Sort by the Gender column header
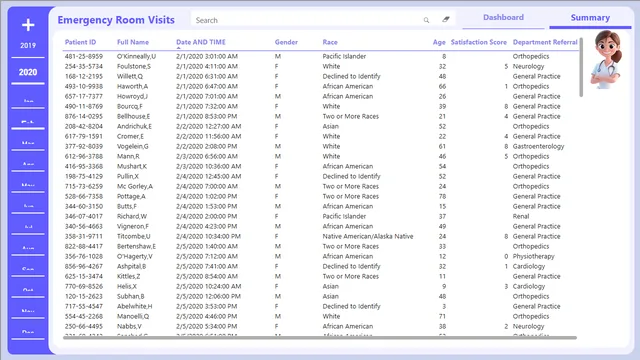Screen dimensions: 640x360 pyautogui.click(x=286, y=42)
